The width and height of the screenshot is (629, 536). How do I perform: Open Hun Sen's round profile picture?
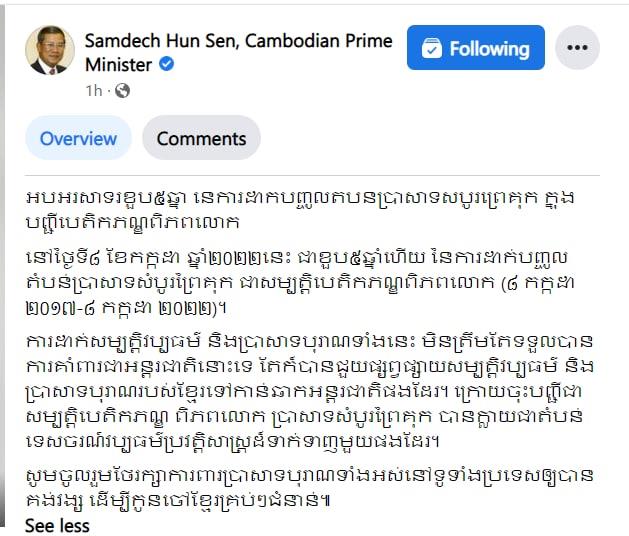50,50
